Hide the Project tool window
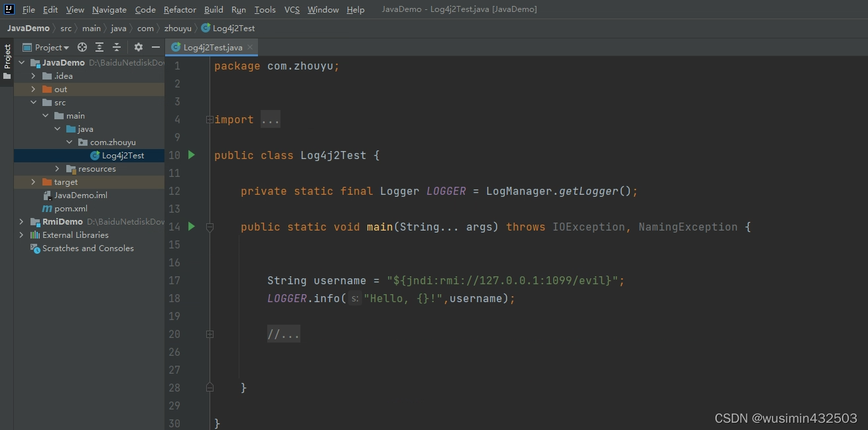868x430 pixels. [x=156, y=47]
